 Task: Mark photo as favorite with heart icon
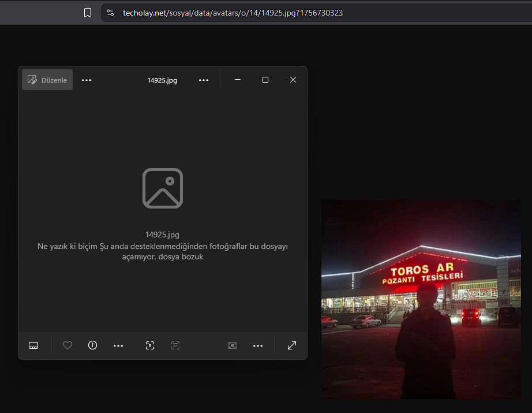tap(68, 345)
